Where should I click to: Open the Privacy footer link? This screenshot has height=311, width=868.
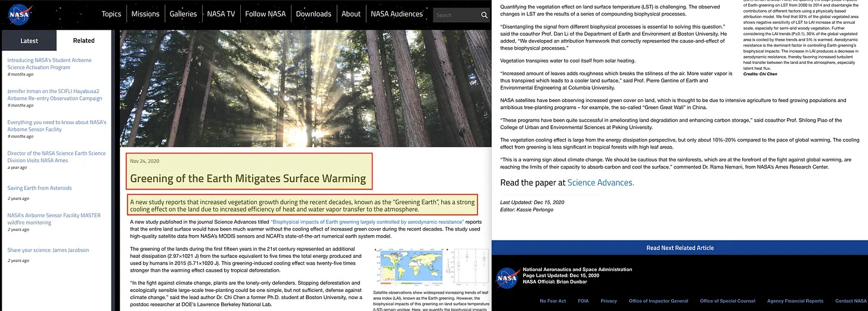(609, 301)
